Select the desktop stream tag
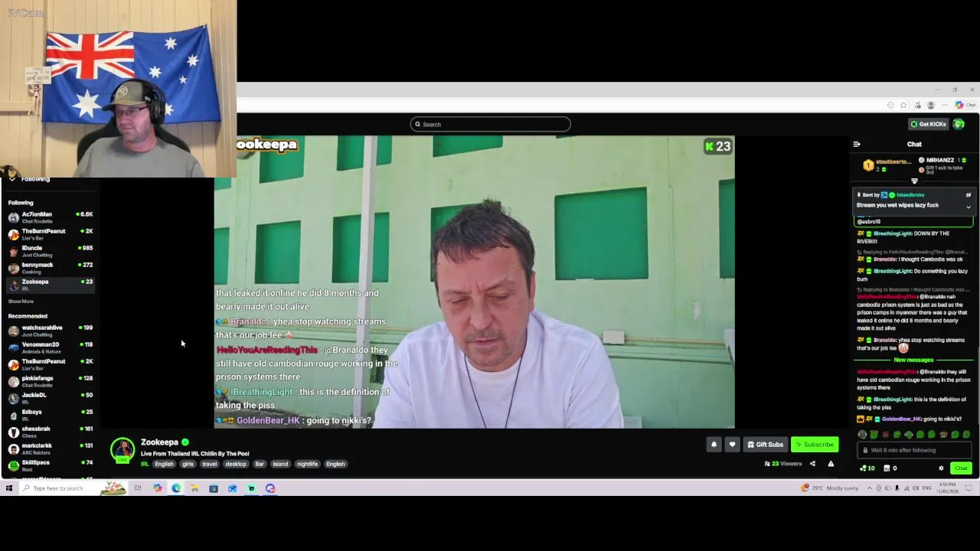This screenshot has width=980, height=551. 236,464
